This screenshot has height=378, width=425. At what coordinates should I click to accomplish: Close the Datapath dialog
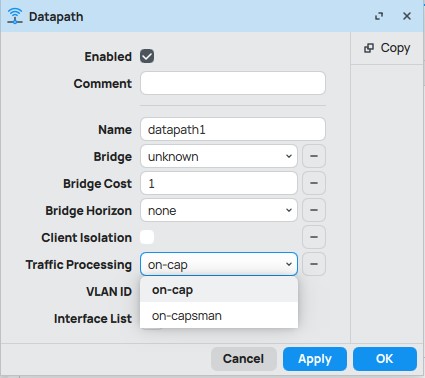click(407, 16)
